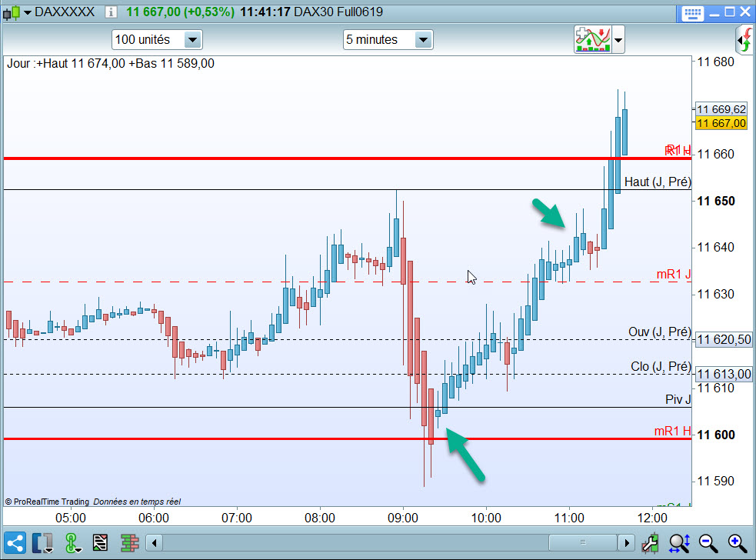Select the Ouv (J, Pré) line label

[x=660, y=332]
